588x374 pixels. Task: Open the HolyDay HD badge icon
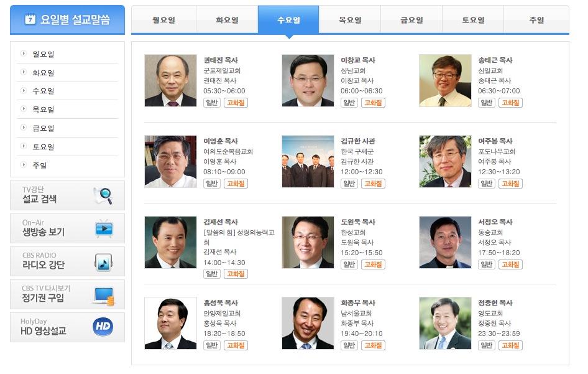coord(103,327)
